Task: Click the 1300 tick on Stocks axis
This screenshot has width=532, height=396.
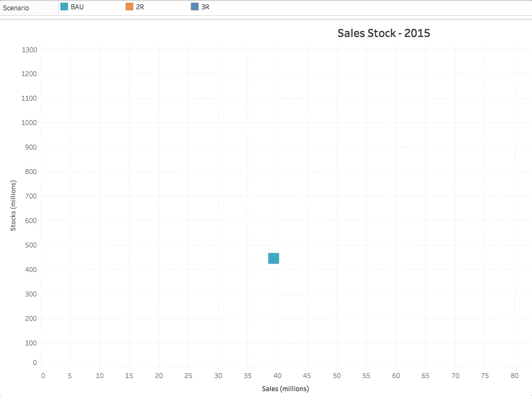Action: 29,49
